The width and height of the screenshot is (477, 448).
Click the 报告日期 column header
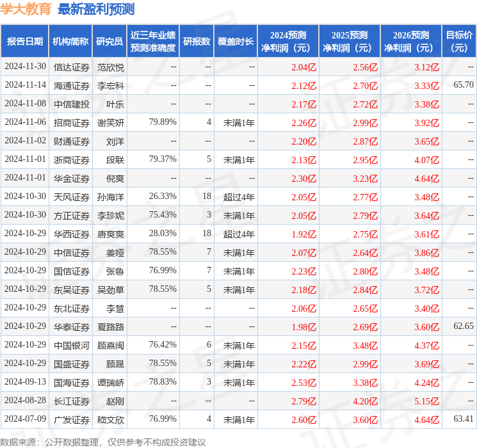click(x=24, y=42)
